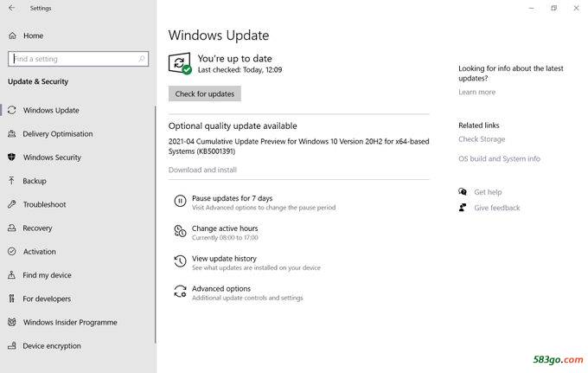
Task: Click the Give feedback person icon
Action: 463,208
